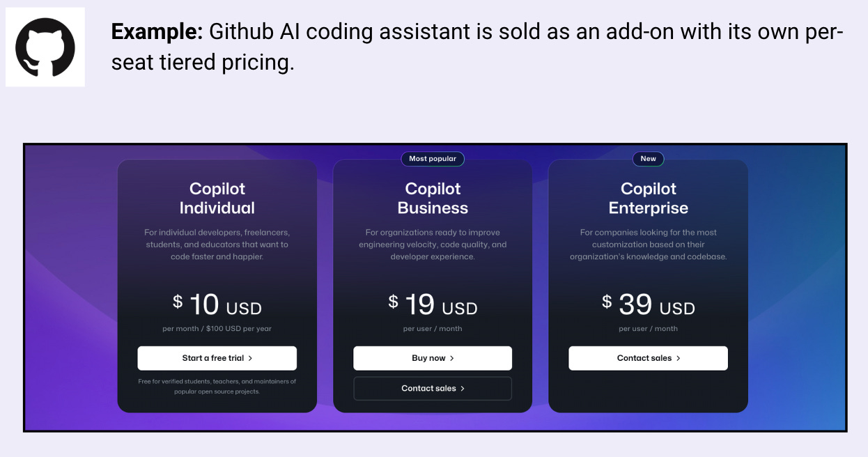Click the $10 USD price
This screenshot has height=457, width=868.
coord(217,304)
